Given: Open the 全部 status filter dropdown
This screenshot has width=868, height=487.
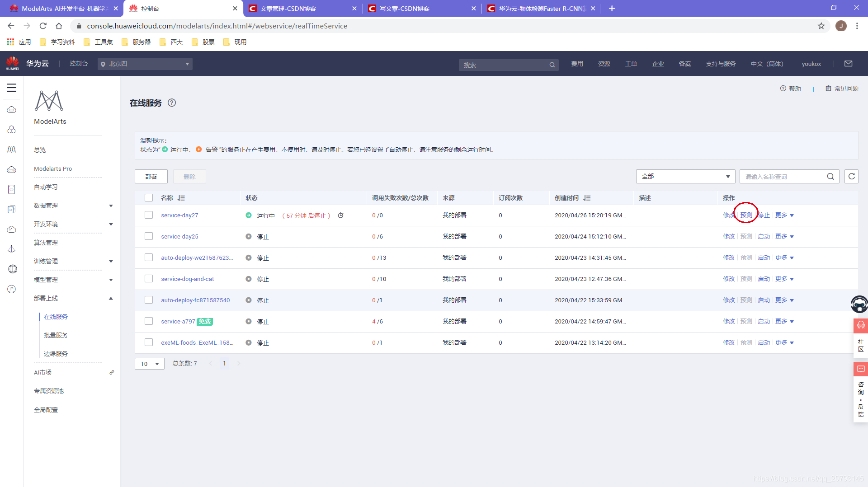Looking at the screenshot, I should coord(685,176).
